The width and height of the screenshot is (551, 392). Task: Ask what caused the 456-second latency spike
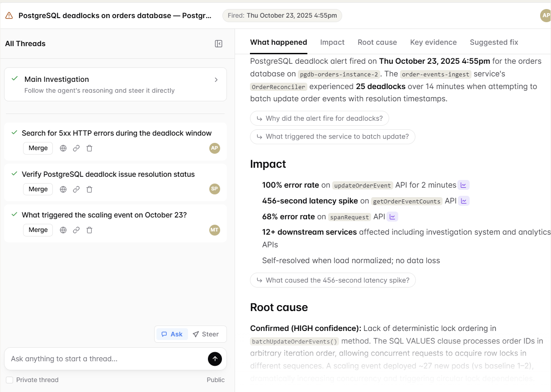(x=333, y=280)
